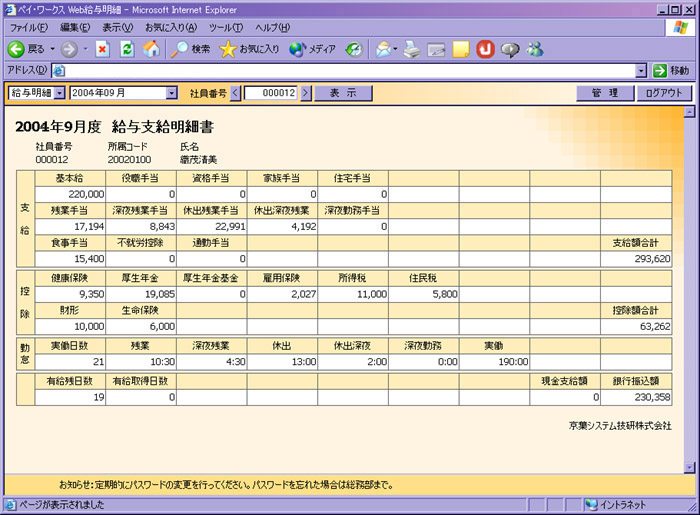Open the Mail toolbar icon
Viewport: 700px width, 515px height.
point(385,48)
